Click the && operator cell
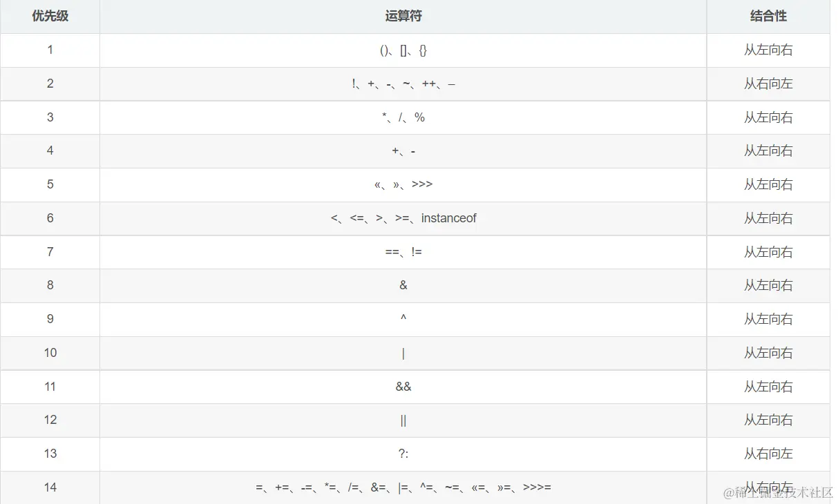This screenshot has width=838, height=504. 403,387
